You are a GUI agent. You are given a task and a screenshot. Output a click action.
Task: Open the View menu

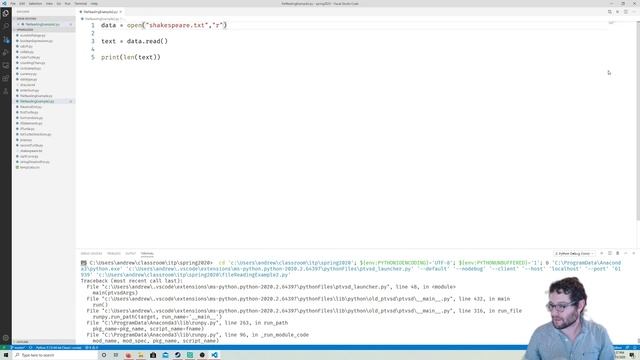pyautogui.click(x=49, y=4)
